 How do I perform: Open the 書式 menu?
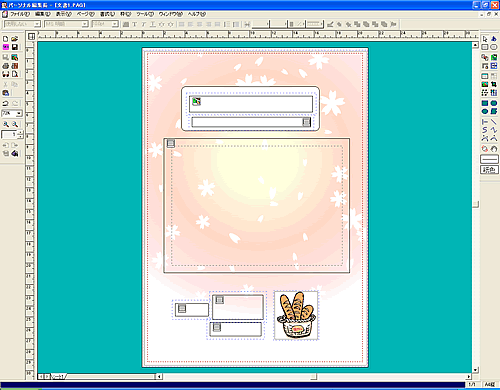(x=107, y=14)
